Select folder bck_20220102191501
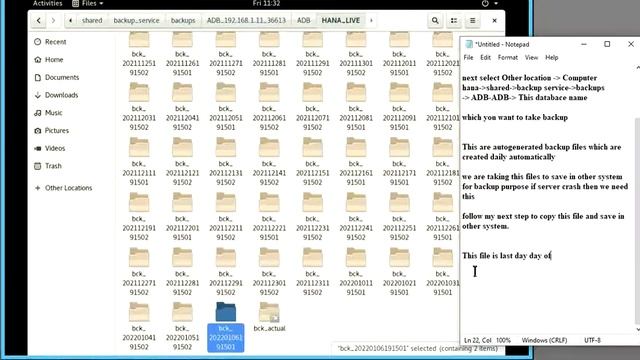The height and width of the screenshot is (360, 640). point(399,272)
